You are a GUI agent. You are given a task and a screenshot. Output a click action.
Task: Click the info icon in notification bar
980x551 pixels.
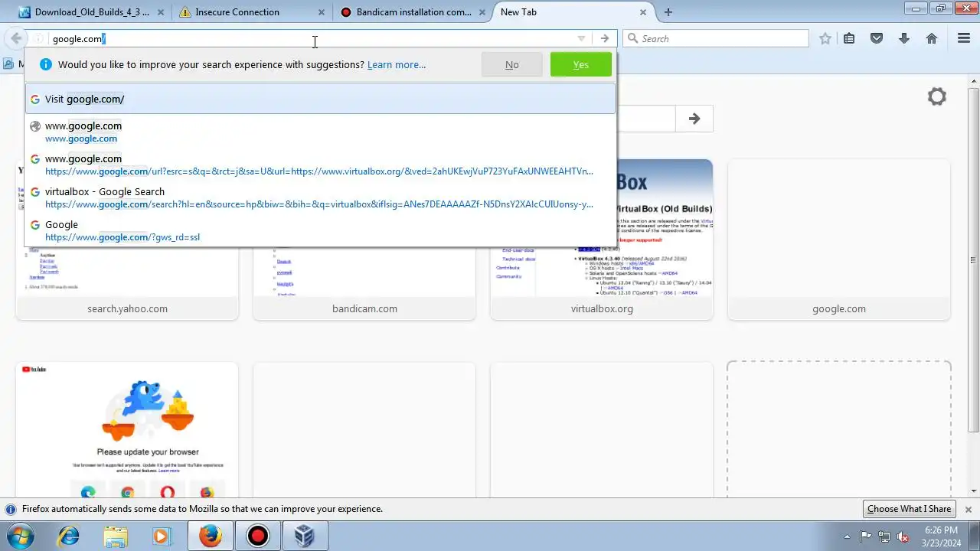(11, 509)
